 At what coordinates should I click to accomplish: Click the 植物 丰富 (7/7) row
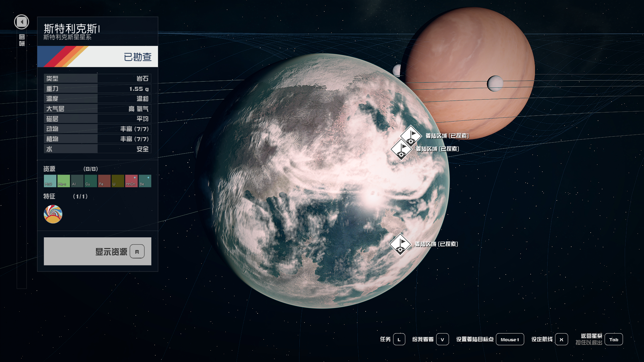click(98, 139)
